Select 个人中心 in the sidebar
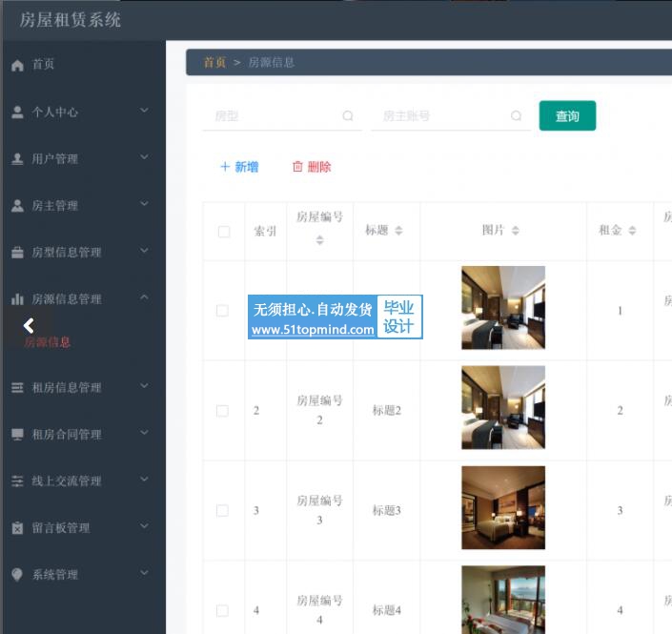The image size is (672, 634). pyautogui.click(x=55, y=112)
